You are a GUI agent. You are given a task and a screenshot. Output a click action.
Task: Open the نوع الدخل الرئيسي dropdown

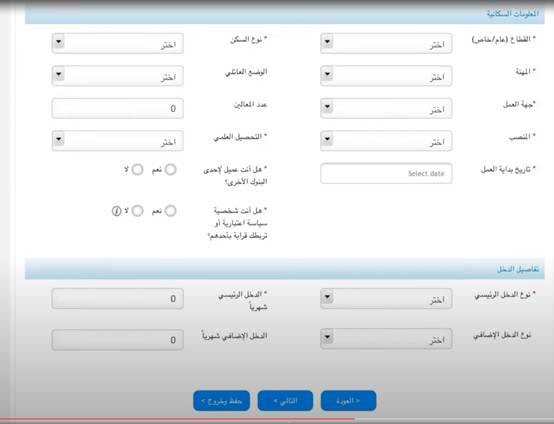coord(386,299)
